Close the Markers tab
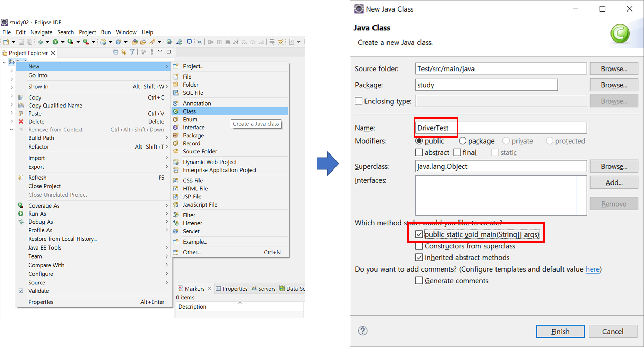This screenshot has width=644, height=347. pos(209,289)
